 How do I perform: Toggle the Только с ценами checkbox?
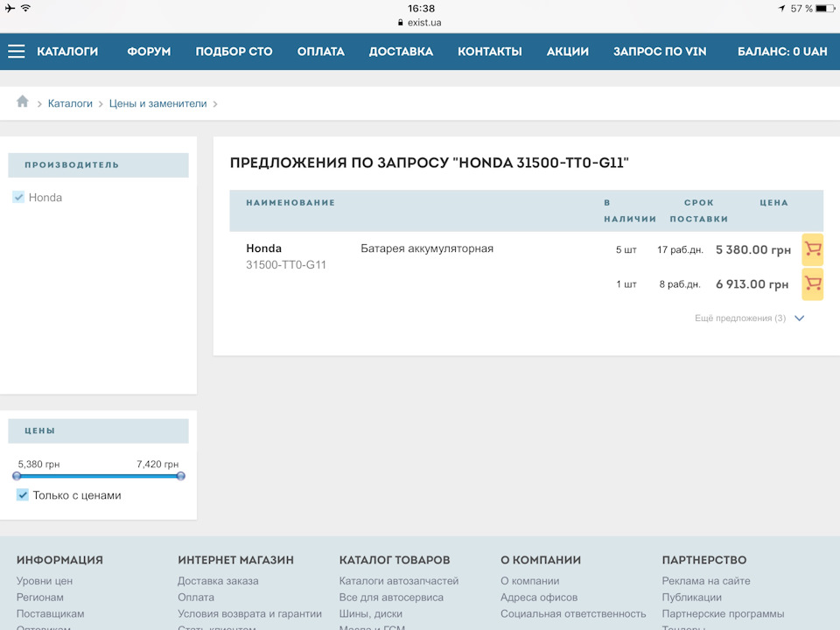[x=23, y=495]
